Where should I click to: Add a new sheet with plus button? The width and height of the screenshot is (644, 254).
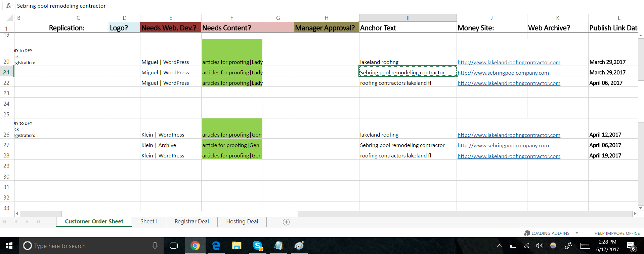coord(286,222)
